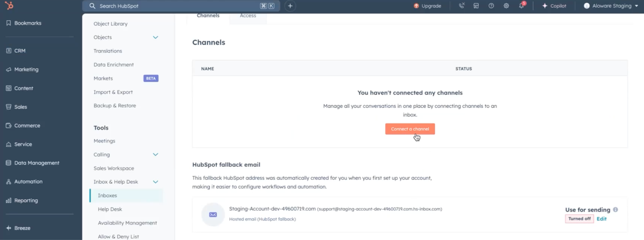The height and width of the screenshot is (240, 644).
Task: Click the HubSpot sprocket logo
Action: pyautogui.click(x=9, y=6)
